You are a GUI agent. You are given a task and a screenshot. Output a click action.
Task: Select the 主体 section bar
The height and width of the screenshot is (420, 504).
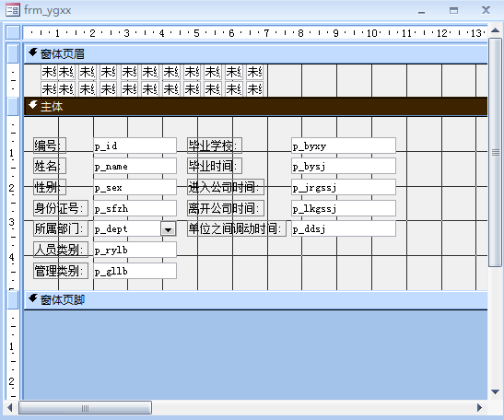pyautogui.click(x=255, y=106)
